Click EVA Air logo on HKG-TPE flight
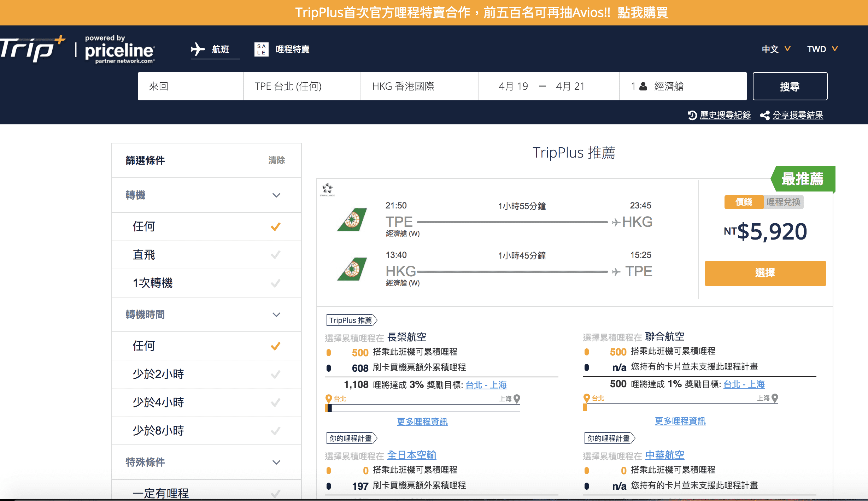The height and width of the screenshot is (501, 868). 352,269
